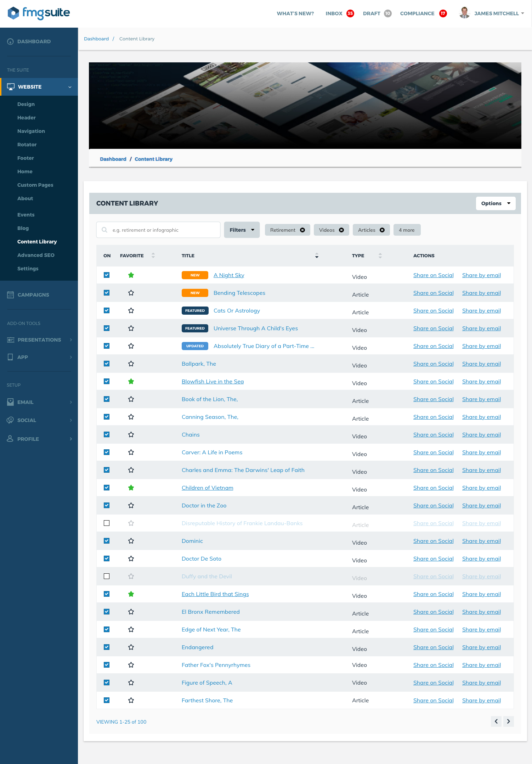The width and height of the screenshot is (532, 764).
Task: Remove the Retirement filter tag
Action: pos(302,230)
